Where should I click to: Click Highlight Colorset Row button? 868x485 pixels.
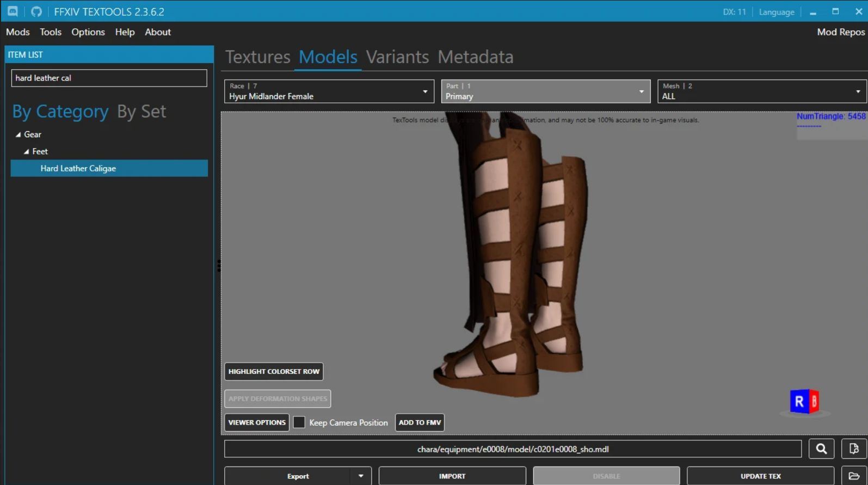coord(274,371)
